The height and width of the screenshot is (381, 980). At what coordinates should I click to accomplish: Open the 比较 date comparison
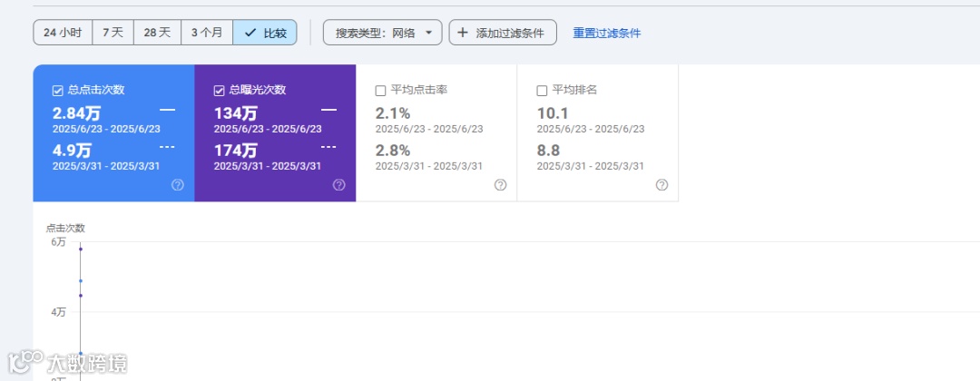(x=265, y=33)
